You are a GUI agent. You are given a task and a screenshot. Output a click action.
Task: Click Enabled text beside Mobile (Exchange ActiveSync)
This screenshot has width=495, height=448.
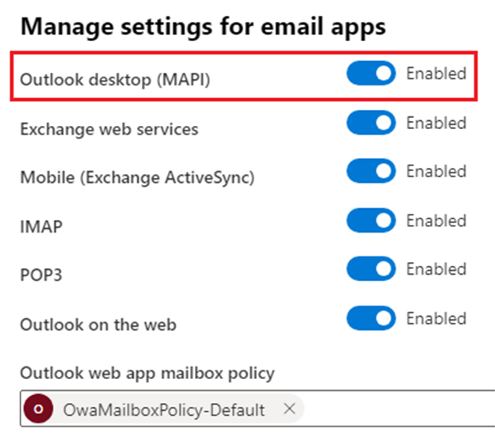[x=436, y=171]
